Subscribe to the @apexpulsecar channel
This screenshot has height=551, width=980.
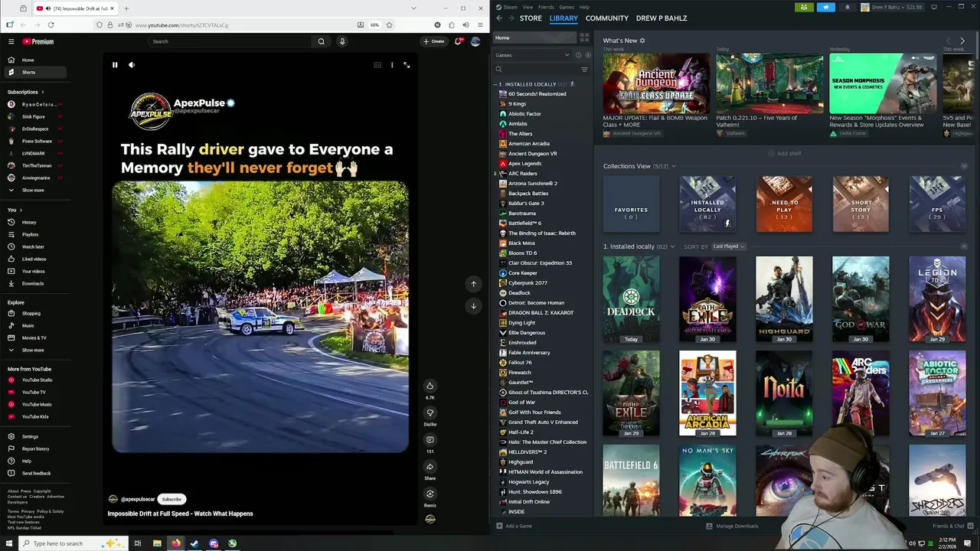point(171,499)
